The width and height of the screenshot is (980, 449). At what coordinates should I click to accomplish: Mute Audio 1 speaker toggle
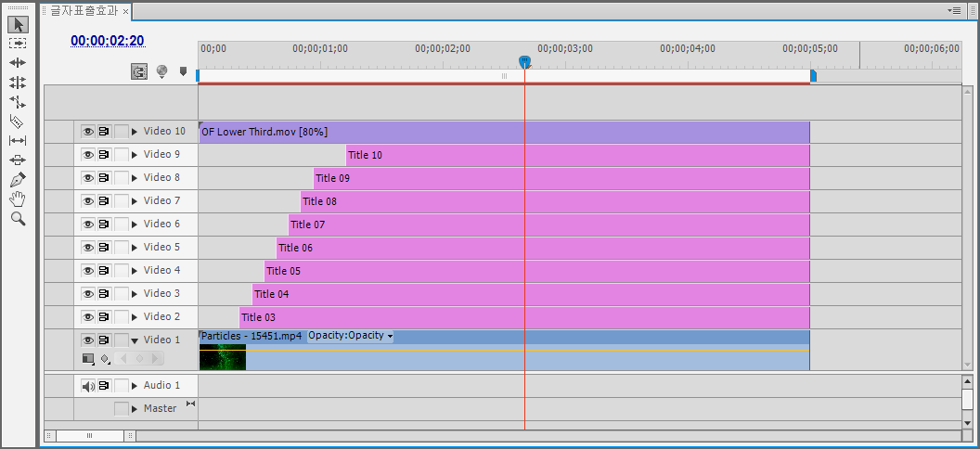coord(88,386)
